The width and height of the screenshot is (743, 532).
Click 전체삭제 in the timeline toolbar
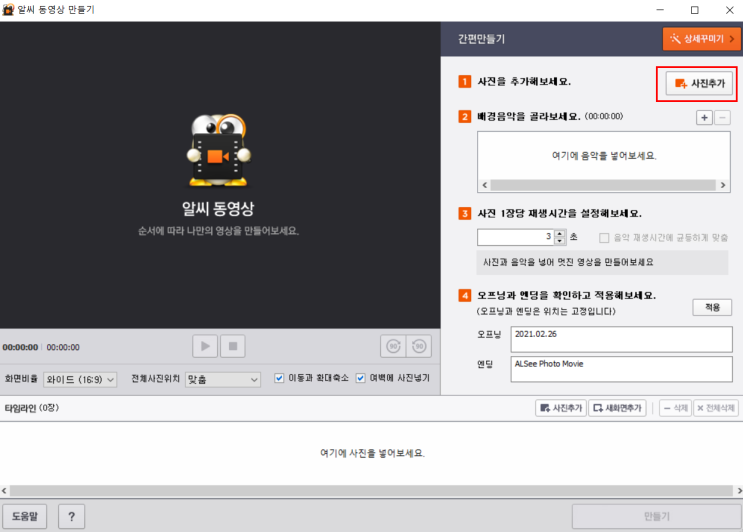click(716, 408)
